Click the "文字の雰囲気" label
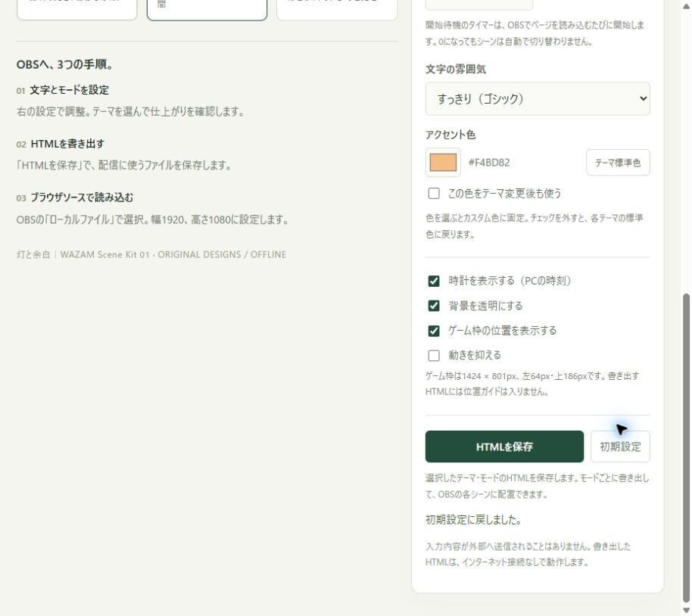The height and width of the screenshot is (616, 692). coord(456,70)
